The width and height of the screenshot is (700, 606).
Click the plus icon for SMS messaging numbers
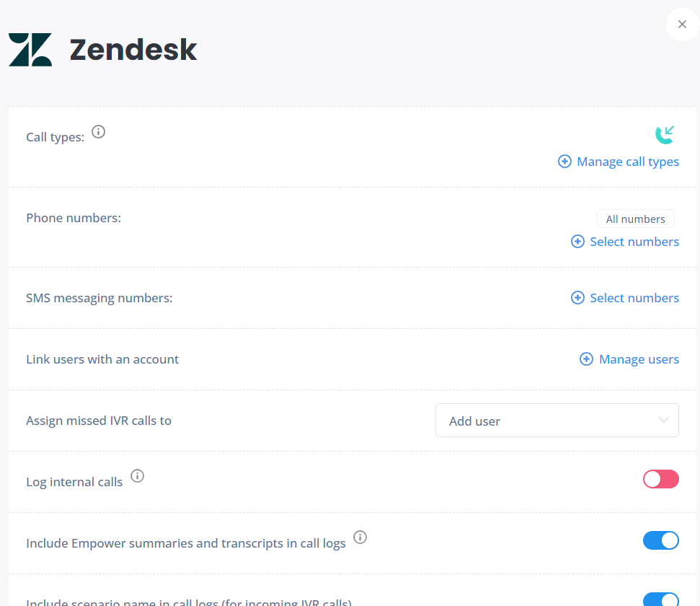click(x=577, y=298)
